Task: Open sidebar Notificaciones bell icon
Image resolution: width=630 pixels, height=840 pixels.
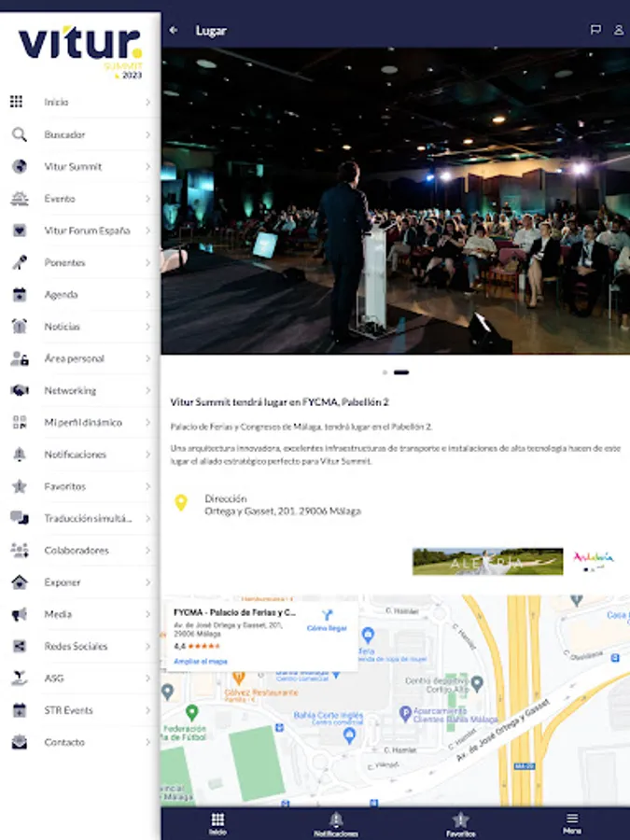Action: point(20,455)
